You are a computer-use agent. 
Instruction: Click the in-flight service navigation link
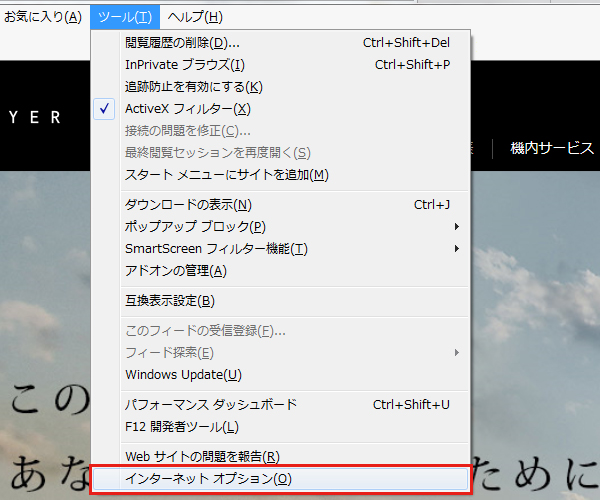click(552, 148)
